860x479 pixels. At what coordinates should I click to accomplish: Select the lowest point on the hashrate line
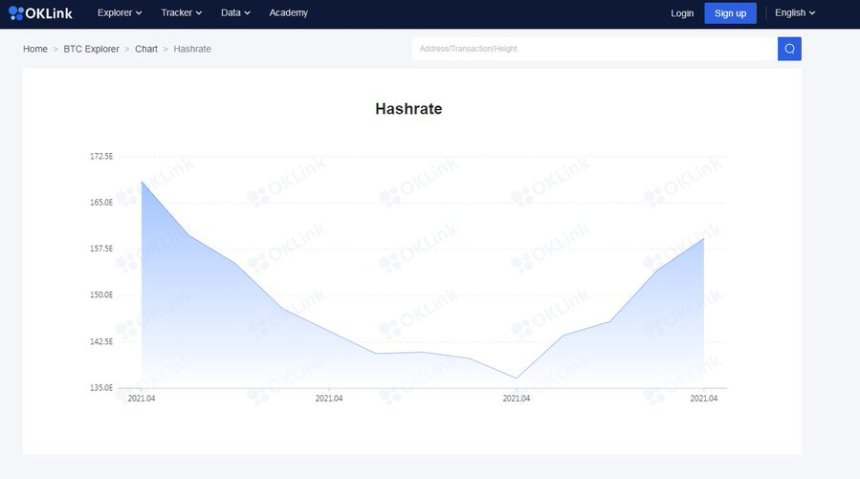coord(516,378)
